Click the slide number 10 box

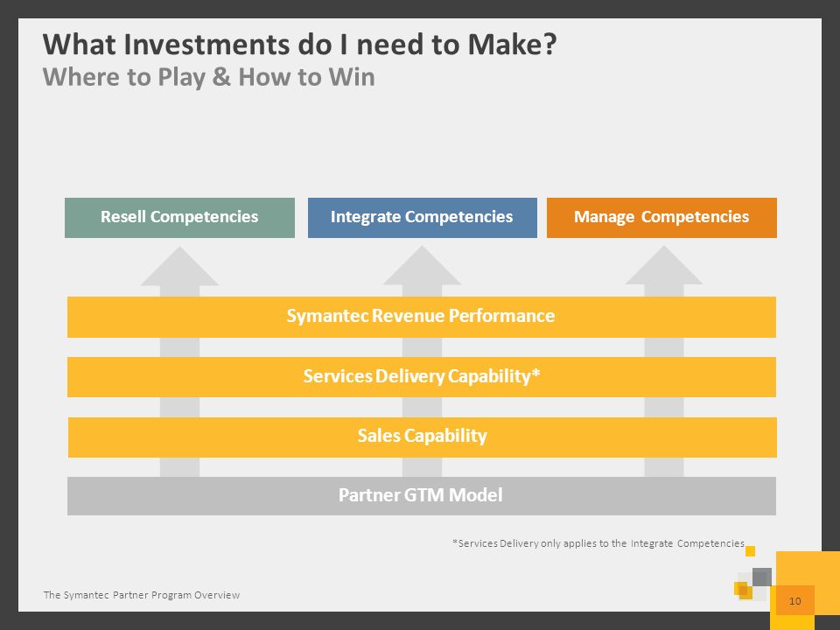point(795,600)
